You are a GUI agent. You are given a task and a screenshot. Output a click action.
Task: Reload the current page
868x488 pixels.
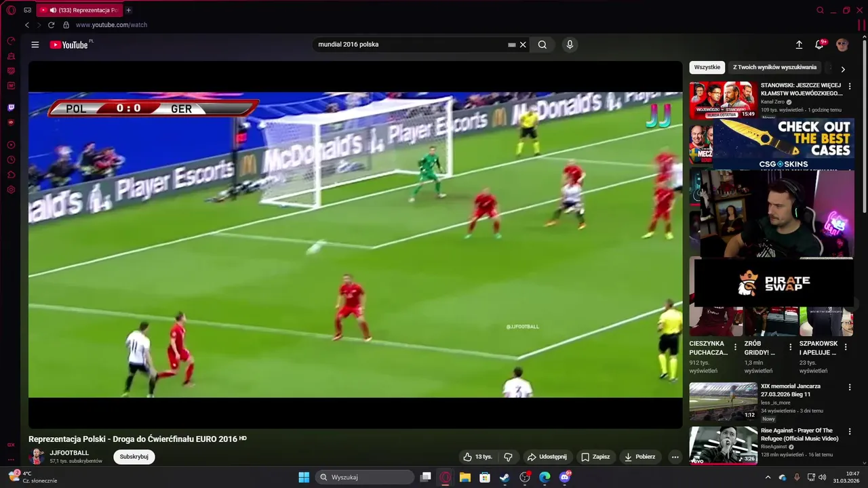tap(51, 25)
